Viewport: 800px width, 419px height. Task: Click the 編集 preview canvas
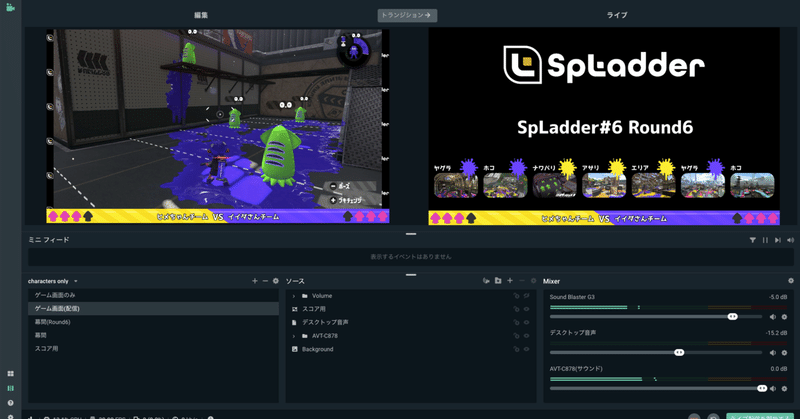pyautogui.click(x=218, y=126)
